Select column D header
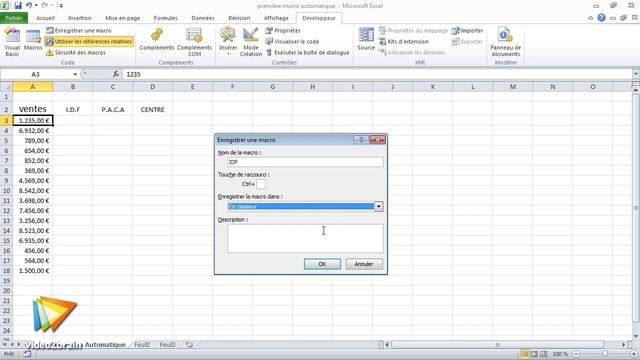Screen dimensions: 640x360 pyautogui.click(x=153, y=87)
